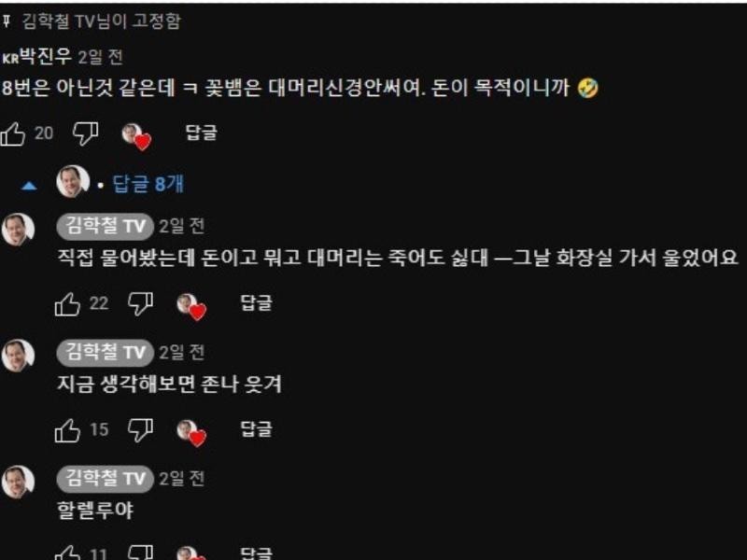Dislike the reply about 화장실 가서 울었어요

click(x=141, y=304)
